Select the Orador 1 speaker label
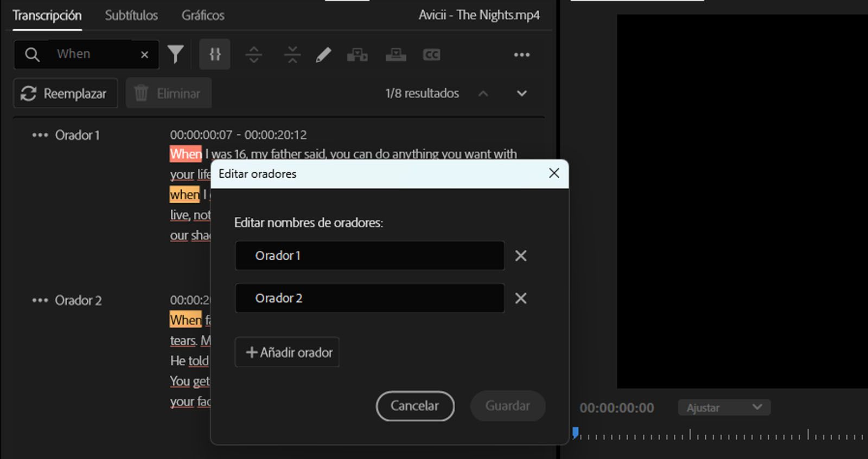This screenshot has width=868, height=459. point(77,135)
